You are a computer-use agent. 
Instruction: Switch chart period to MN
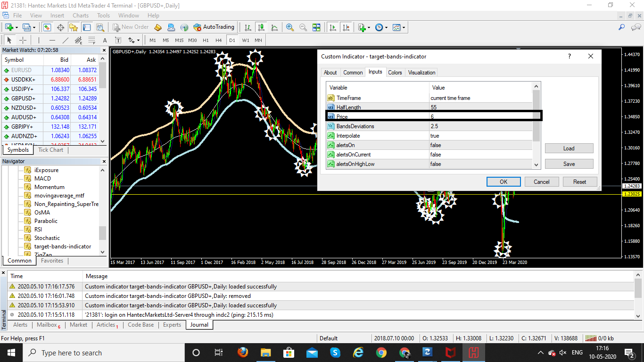258,40
